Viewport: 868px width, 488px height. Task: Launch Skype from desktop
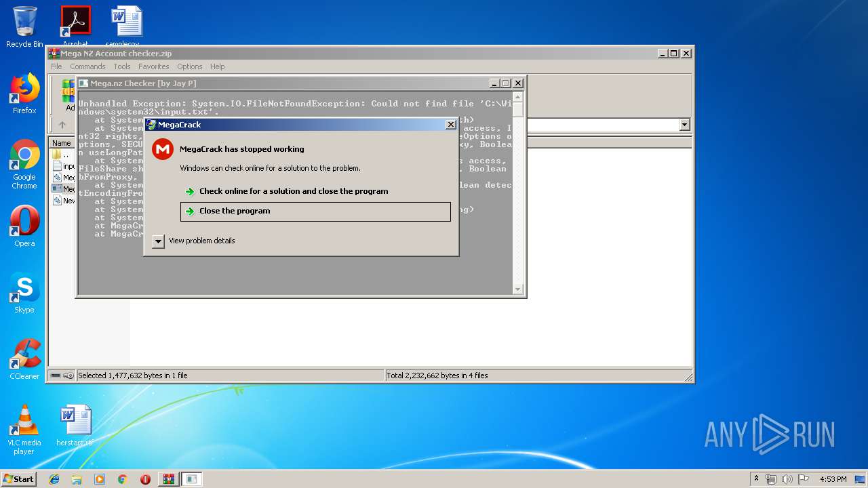[x=24, y=293]
